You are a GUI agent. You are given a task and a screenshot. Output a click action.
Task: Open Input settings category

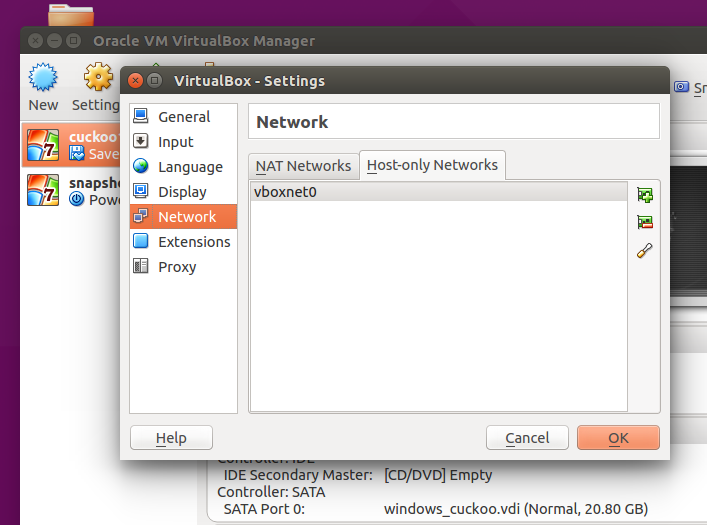pyautogui.click(x=184, y=142)
